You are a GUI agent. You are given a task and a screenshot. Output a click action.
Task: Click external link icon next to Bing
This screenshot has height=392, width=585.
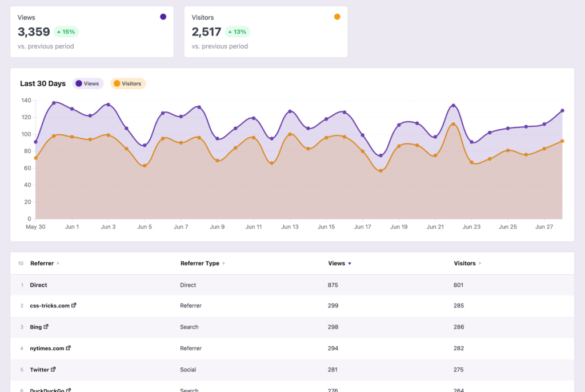click(x=46, y=327)
